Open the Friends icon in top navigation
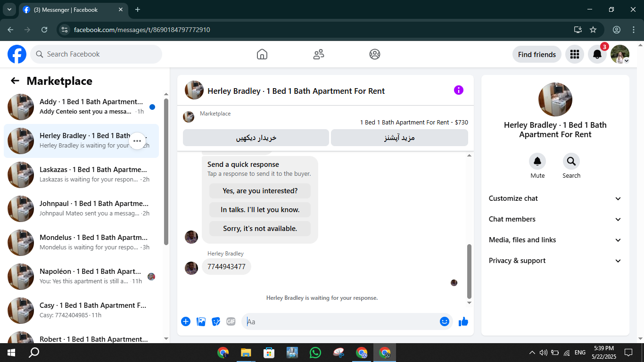The image size is (644, 362). [x=319, y=54]
